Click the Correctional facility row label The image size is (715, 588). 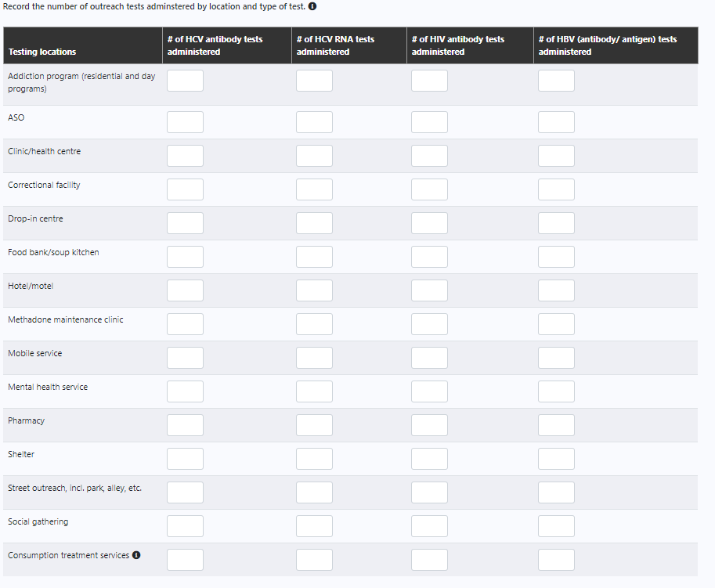click(44, 184)
